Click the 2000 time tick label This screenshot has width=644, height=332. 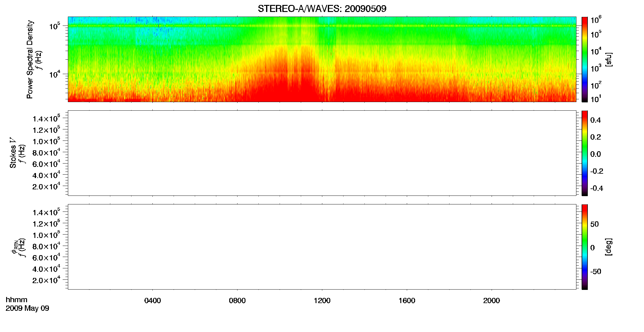coord(492,301)
